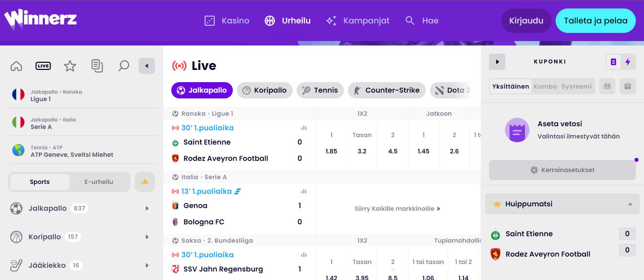Bet on Rodez win at 4.5
This screenshot has height=280, width=644.
pyautogui.click(x=393, y=145)
